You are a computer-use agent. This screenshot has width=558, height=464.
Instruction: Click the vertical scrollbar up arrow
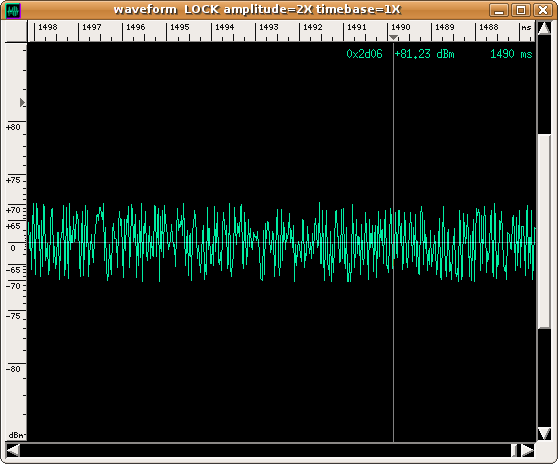pos(544,28)
